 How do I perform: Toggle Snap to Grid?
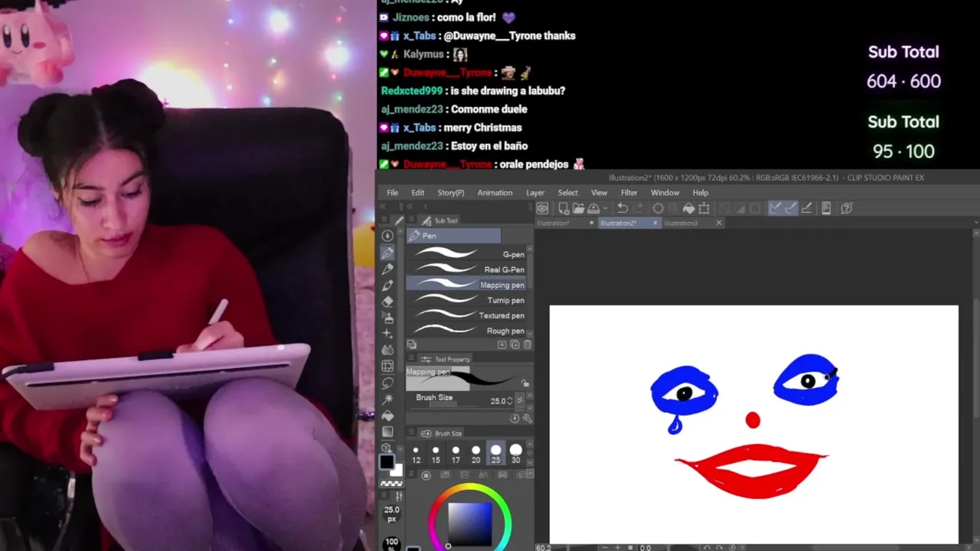806,208
